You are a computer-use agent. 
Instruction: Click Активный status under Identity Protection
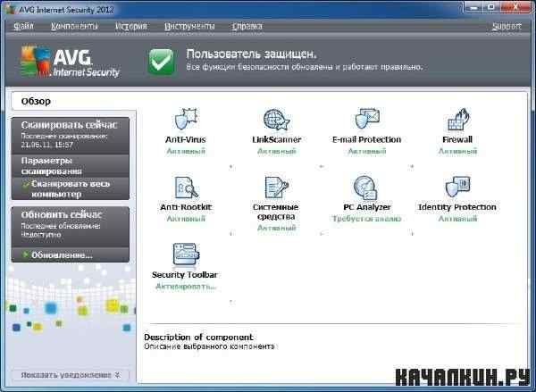[x=457, y=219]
